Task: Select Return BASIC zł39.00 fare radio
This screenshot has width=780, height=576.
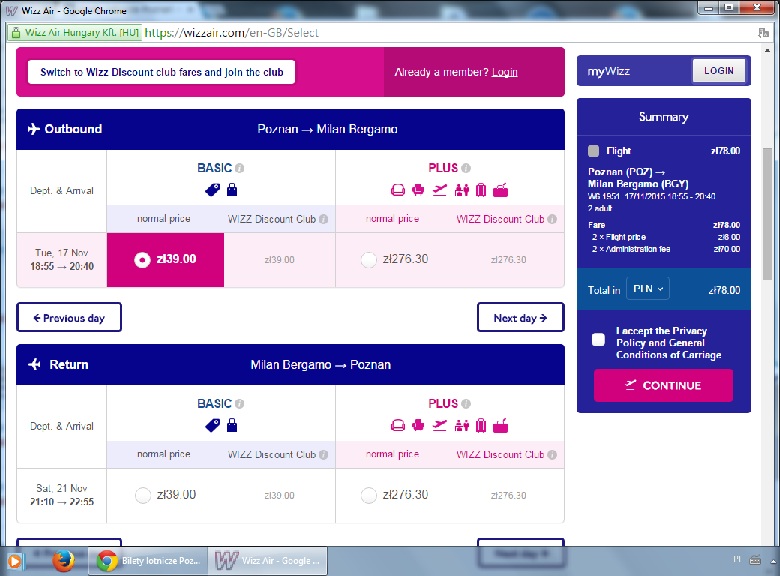Action: click(143, 495)
